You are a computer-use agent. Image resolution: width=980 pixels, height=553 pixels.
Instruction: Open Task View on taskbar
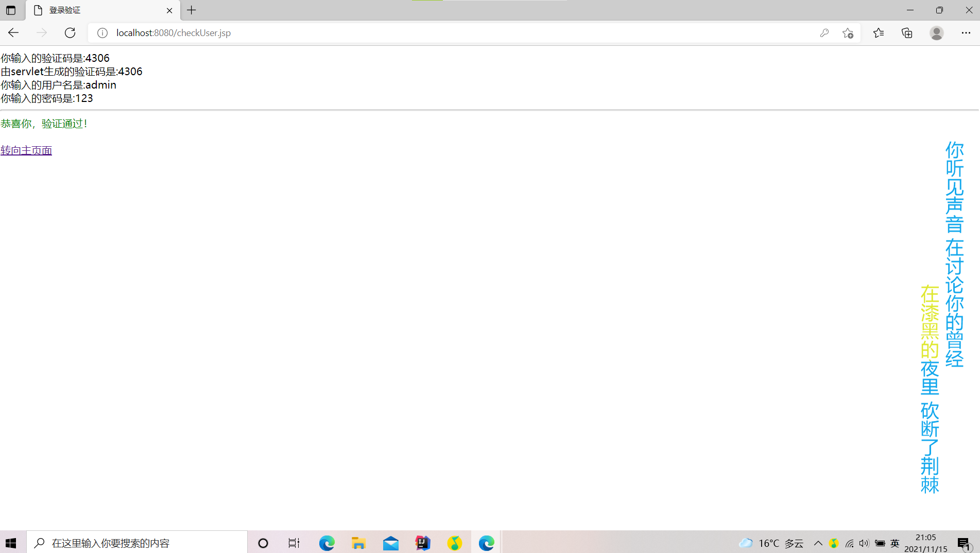tap(294, 543)
